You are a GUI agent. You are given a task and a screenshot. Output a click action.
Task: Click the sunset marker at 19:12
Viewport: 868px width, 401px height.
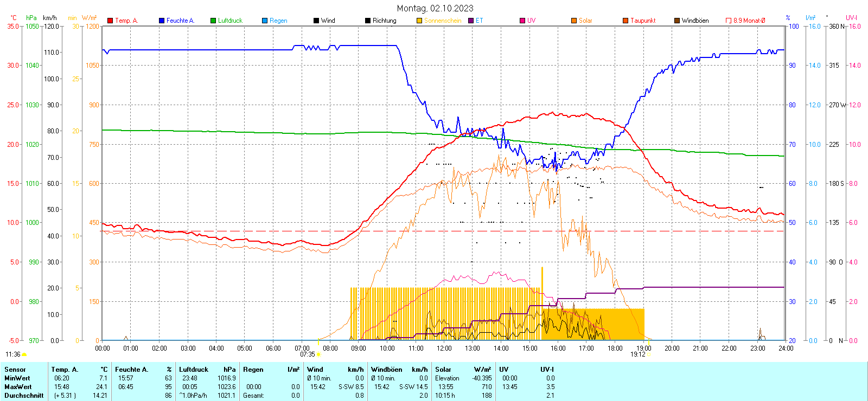(x=649, y=354)
